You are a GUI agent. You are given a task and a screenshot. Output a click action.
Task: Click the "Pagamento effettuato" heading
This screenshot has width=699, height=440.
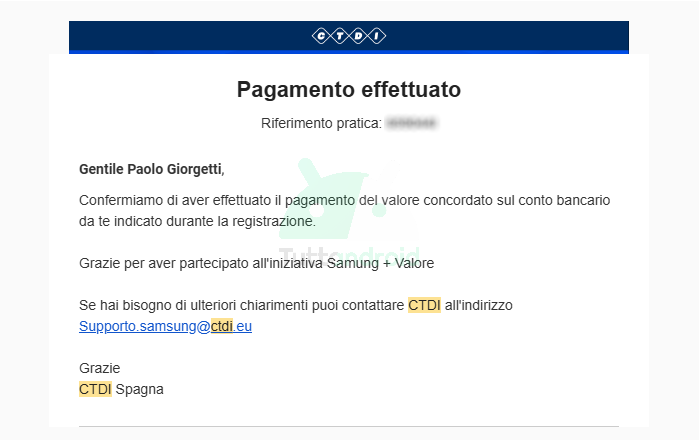point(349,90)
